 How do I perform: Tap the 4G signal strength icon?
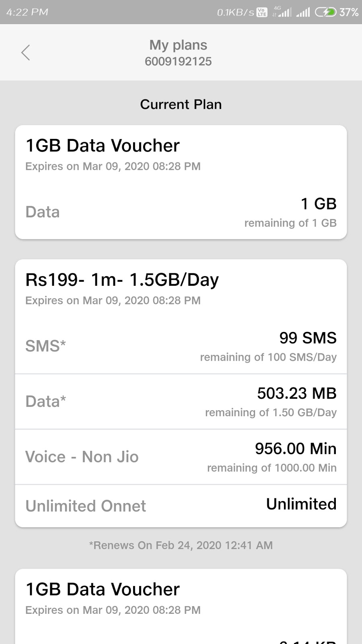pyautogui.click(x=282, y=12)
